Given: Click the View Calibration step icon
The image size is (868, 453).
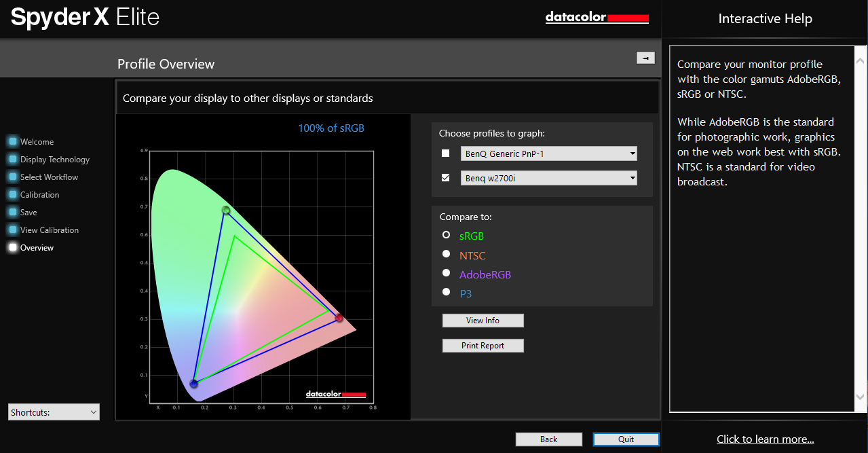Looking at the screenshot, I should pos(13,230).
